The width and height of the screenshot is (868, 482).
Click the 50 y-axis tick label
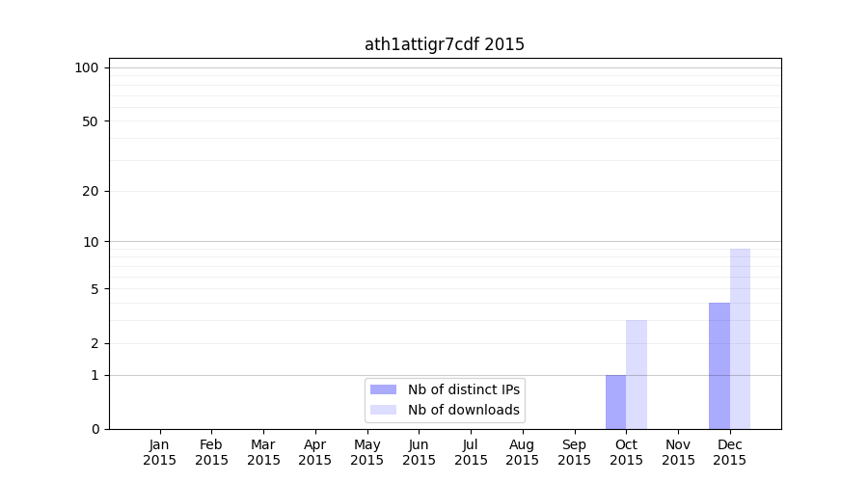click(x=90, y=121)
